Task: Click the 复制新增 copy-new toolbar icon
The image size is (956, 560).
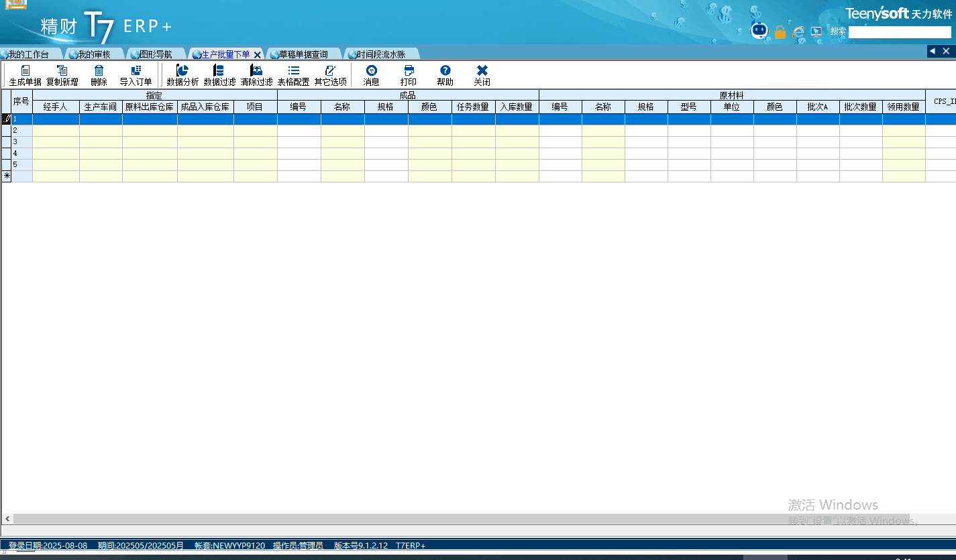Action: click(62, 71)
